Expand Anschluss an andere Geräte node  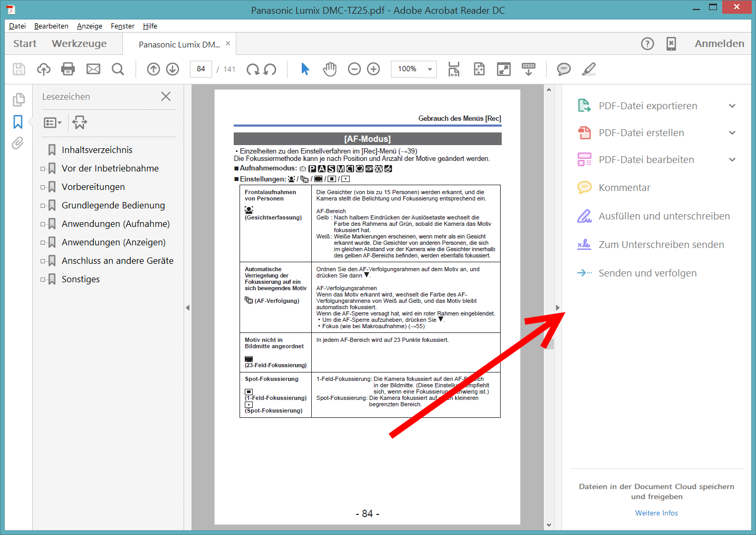43,261
